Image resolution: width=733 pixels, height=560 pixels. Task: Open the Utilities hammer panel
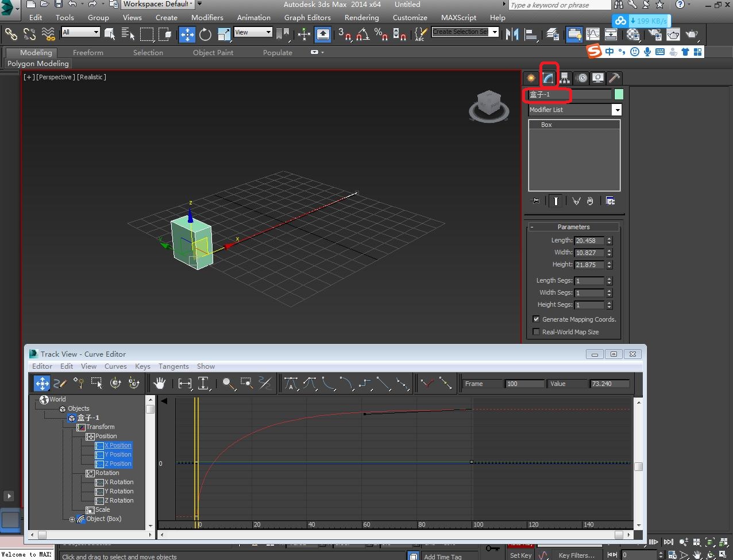(x=614, y=78)
